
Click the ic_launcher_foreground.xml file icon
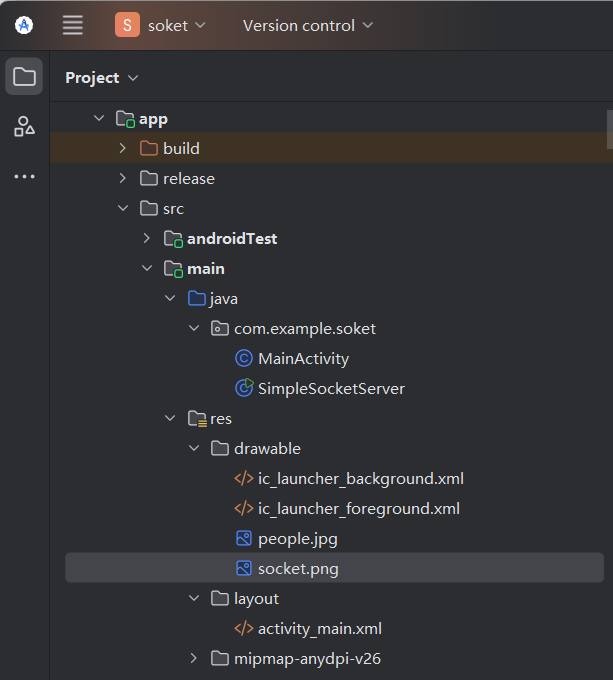tap(244, 509)
